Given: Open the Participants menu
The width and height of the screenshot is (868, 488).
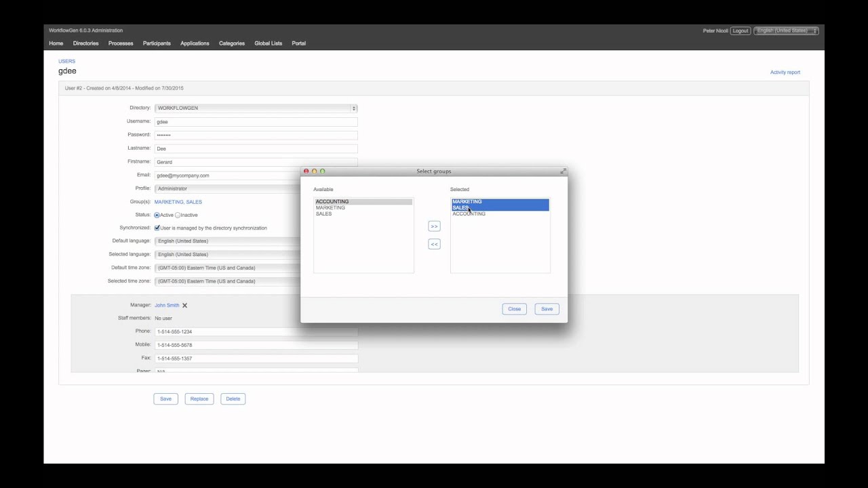Looking at the screenshot, I should [x=157, y=43].
